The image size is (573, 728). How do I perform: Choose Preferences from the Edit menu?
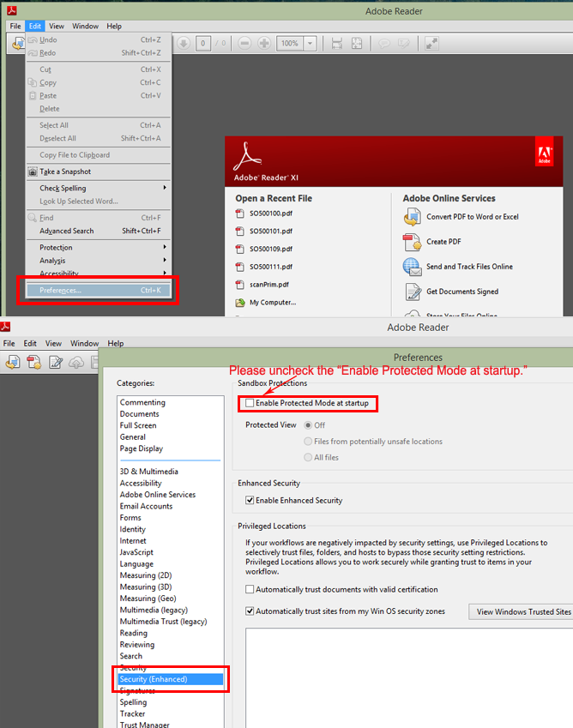pyautogui.click(x=99, y=291)
